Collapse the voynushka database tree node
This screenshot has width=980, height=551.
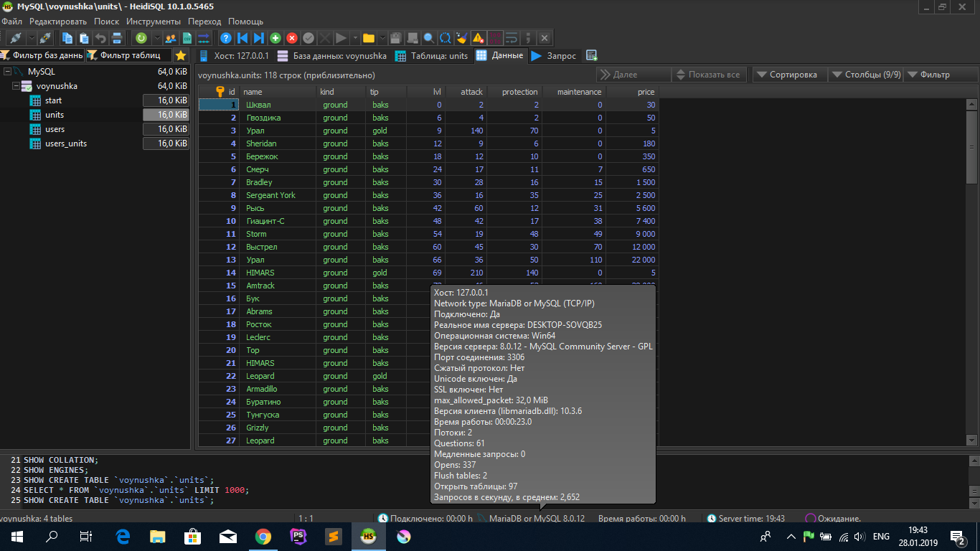click(x=16, y=86)
